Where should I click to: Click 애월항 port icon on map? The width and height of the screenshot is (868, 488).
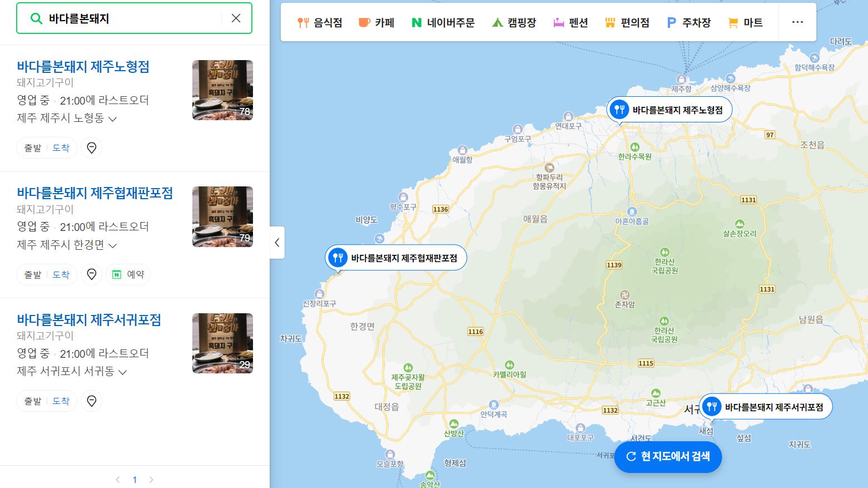(462, 150)
